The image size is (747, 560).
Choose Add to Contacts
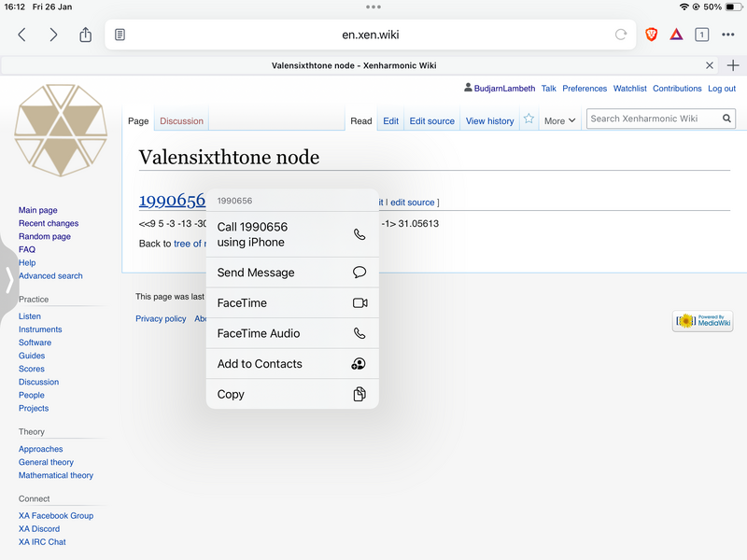(292, 364)
